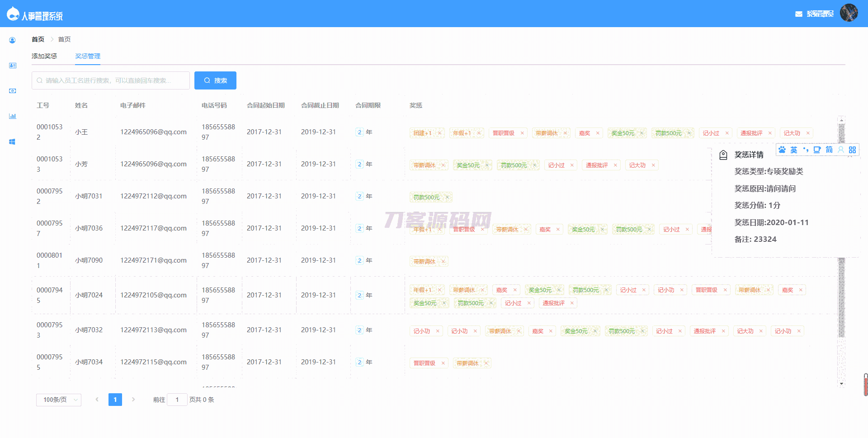Click the Baidu paw icon on IME bar
The image size is (868, 438).
pos(782,150)
